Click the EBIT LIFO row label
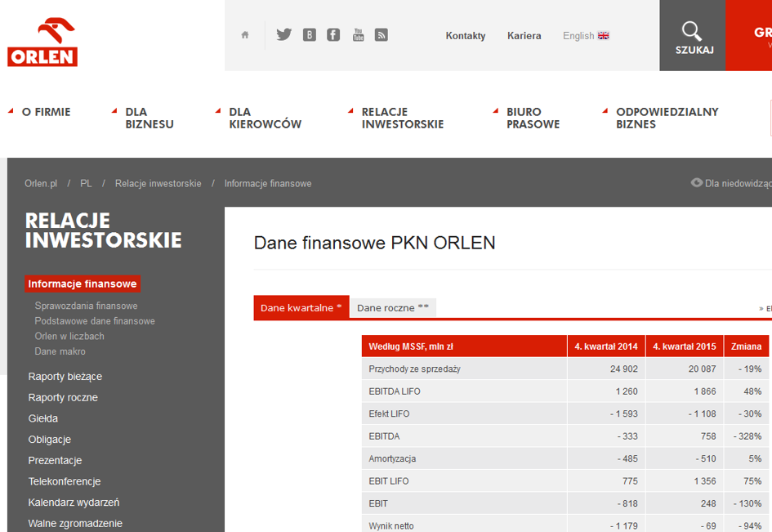 389,481
